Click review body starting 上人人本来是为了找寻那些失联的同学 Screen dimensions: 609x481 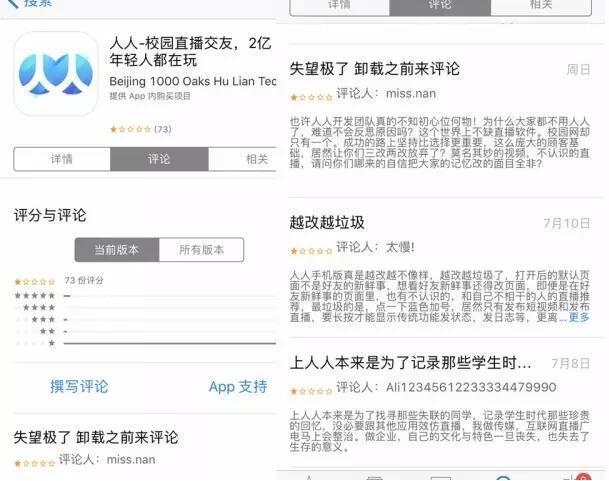(x=440, y=431)
